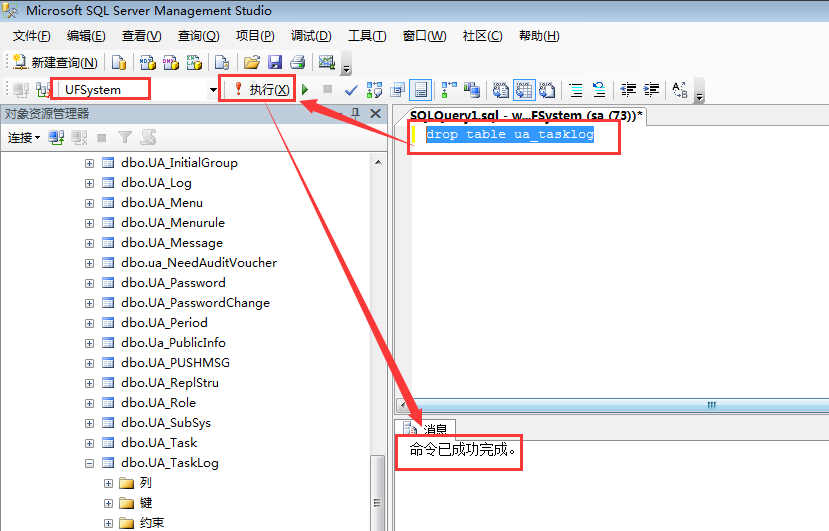Open the 查询(Q) menu
This screenshot has height=531, width=829.
pos(198,36)
